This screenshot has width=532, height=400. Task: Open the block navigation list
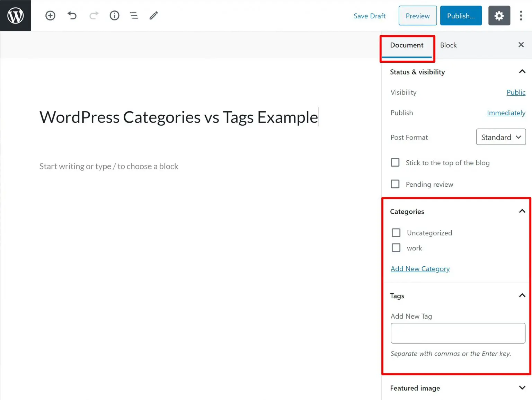134,16
